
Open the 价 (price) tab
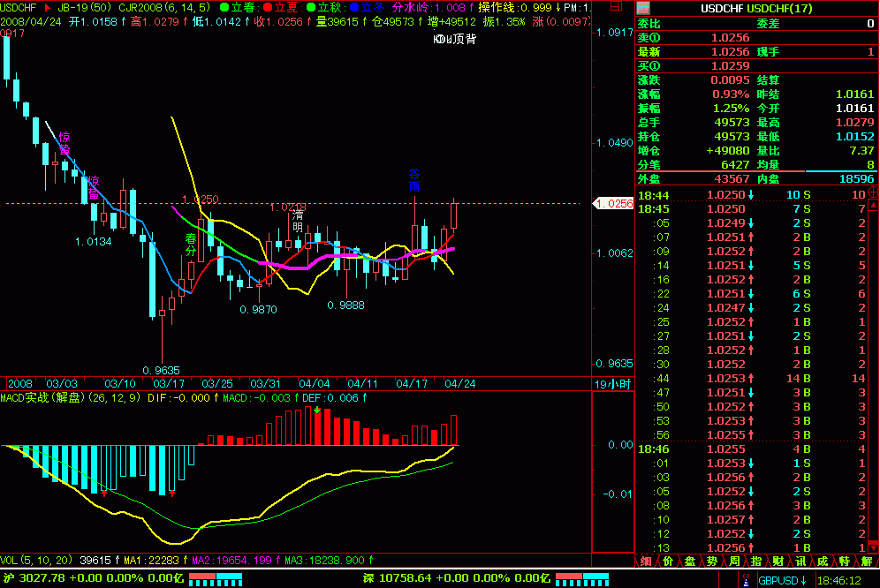[x=668, y=561]
